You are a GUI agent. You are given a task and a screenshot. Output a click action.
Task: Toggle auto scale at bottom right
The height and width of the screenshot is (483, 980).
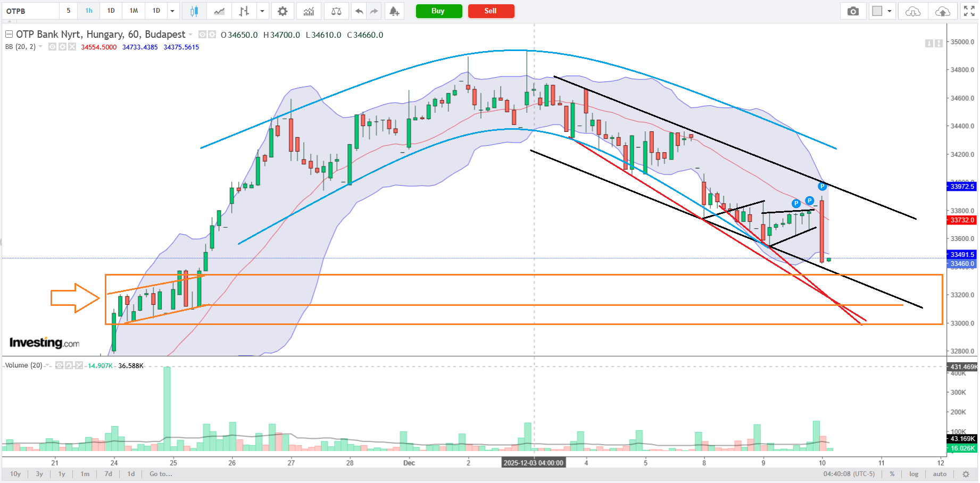click(940, 474)
